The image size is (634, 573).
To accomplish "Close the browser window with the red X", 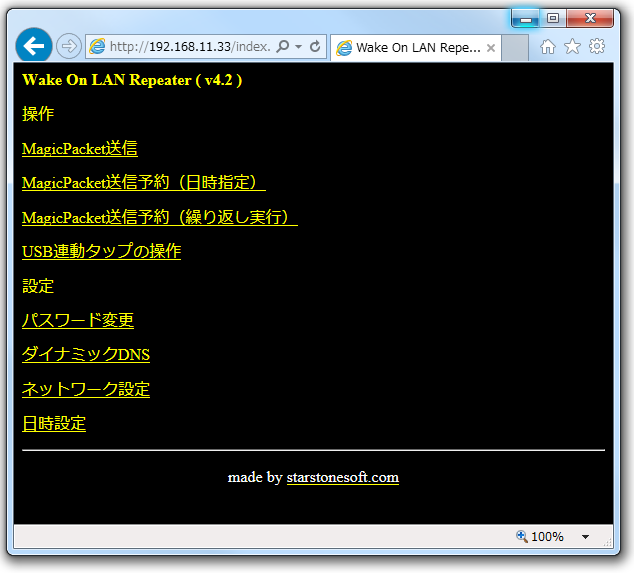I will pyautogui.click(x=590, y=18).
